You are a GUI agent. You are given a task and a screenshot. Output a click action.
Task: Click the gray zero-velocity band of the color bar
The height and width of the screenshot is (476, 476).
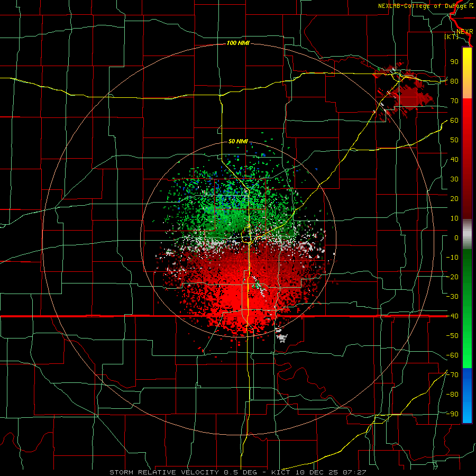467,234
